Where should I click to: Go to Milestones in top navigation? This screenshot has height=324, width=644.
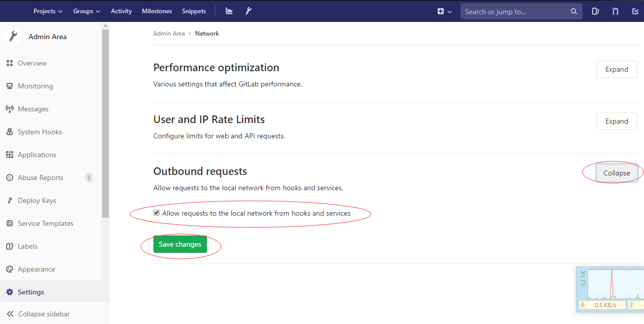pyautogui.click(x=157, y=11)
